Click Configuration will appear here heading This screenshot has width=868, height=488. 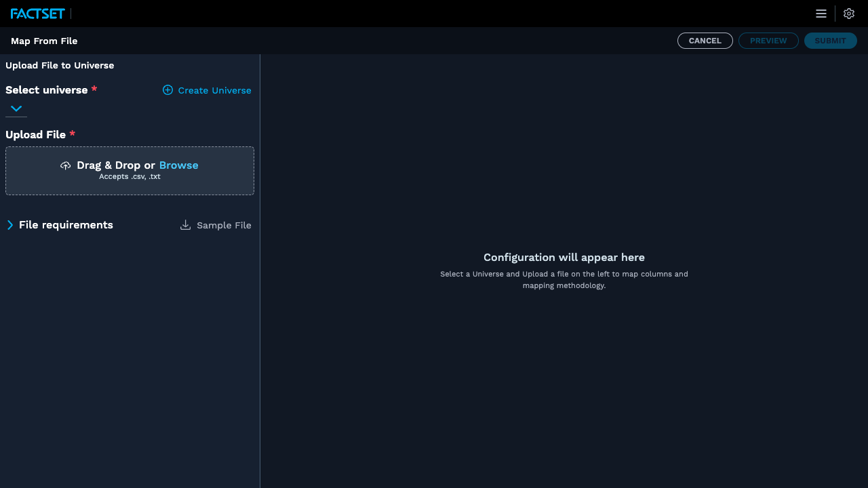(x=564, y=258)
